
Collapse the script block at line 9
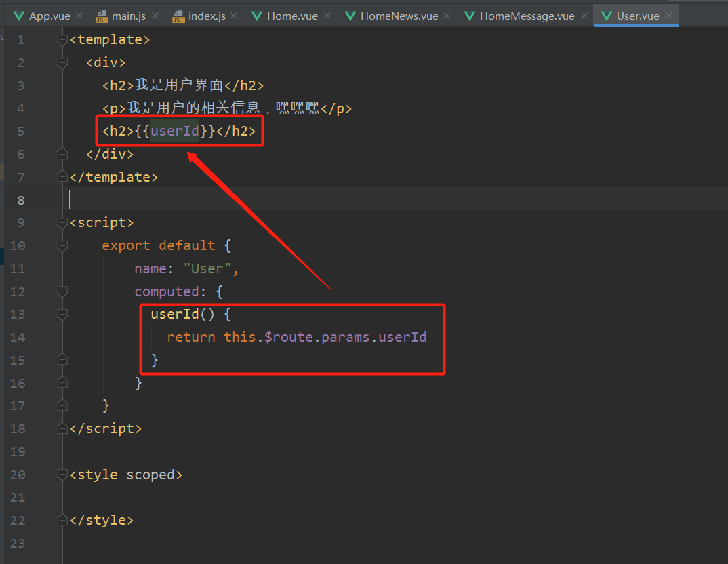tap(62, 223)
